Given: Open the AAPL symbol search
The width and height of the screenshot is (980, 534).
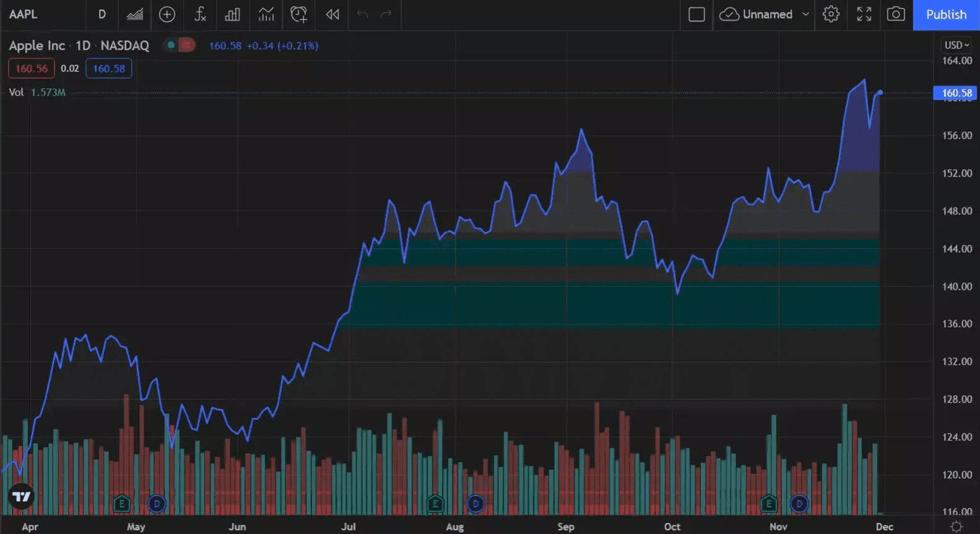Looking at the screenshot, I should 24,14.
